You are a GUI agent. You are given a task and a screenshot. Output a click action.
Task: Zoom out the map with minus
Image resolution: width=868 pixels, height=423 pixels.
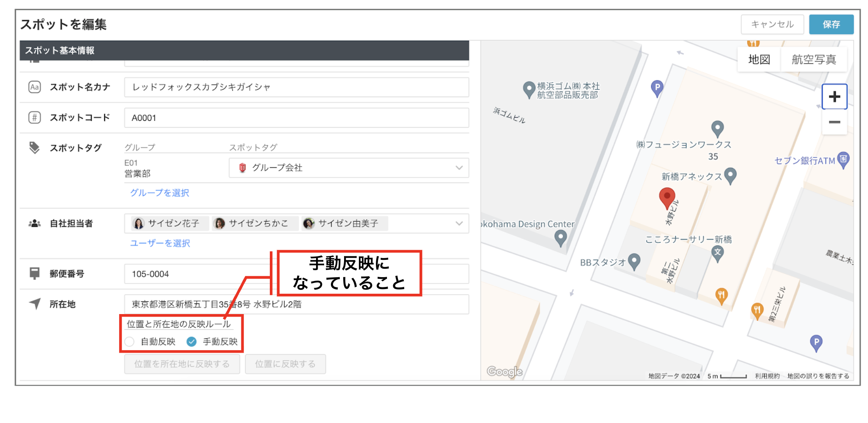coord(834,122)
